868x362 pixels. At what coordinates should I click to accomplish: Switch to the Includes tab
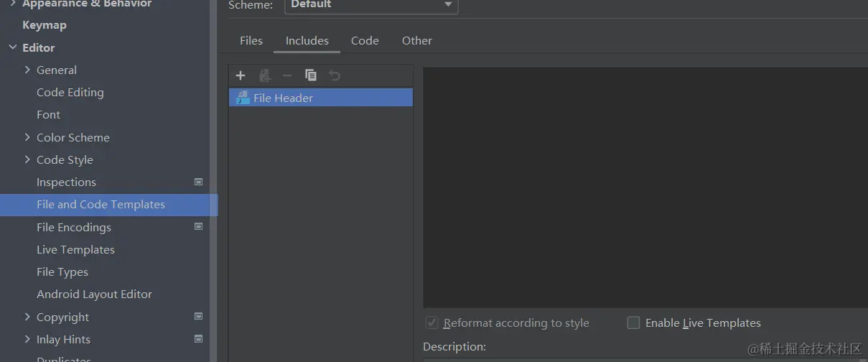point(307,41)
